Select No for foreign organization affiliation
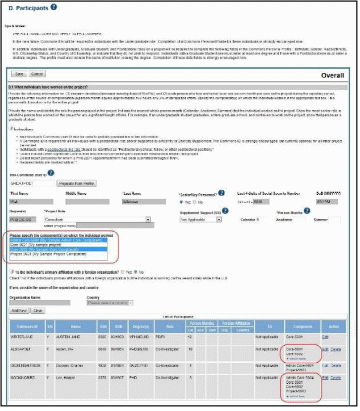 click(x=136, y=272)
